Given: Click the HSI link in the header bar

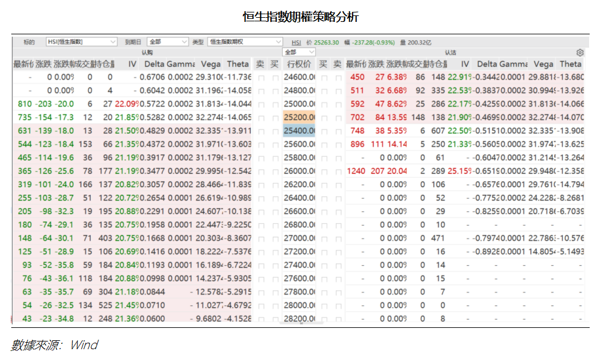Looking at the screenshot, I should 296,43.
